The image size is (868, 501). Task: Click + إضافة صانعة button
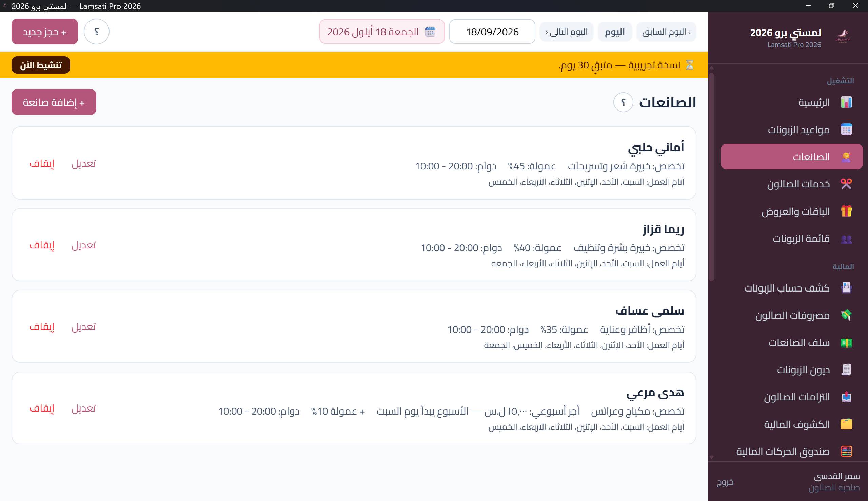[x=54, y=102]
